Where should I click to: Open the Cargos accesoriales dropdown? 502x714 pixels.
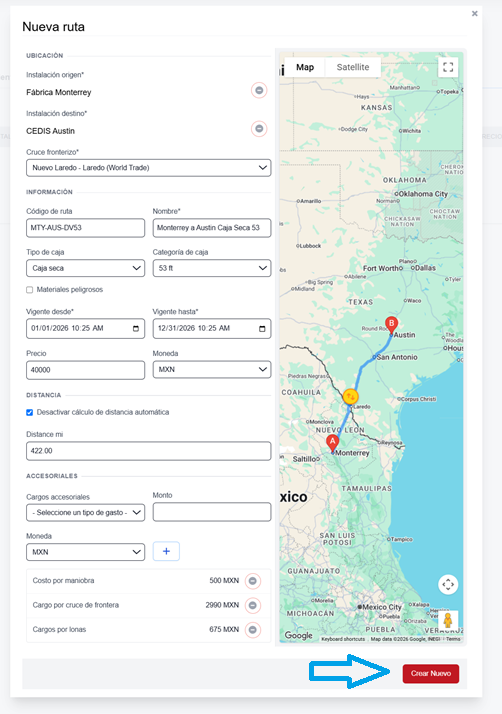(86, 512)
